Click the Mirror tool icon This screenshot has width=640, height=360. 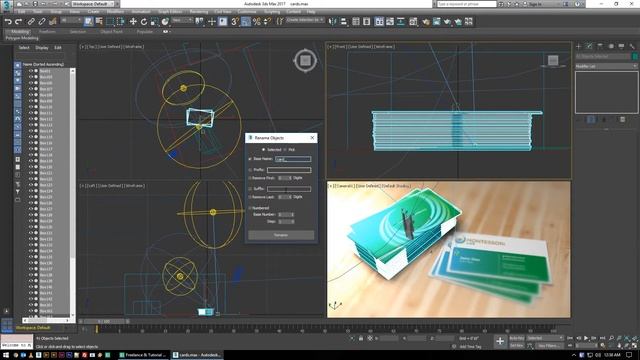pyautogui.click(x=333, y=22)
